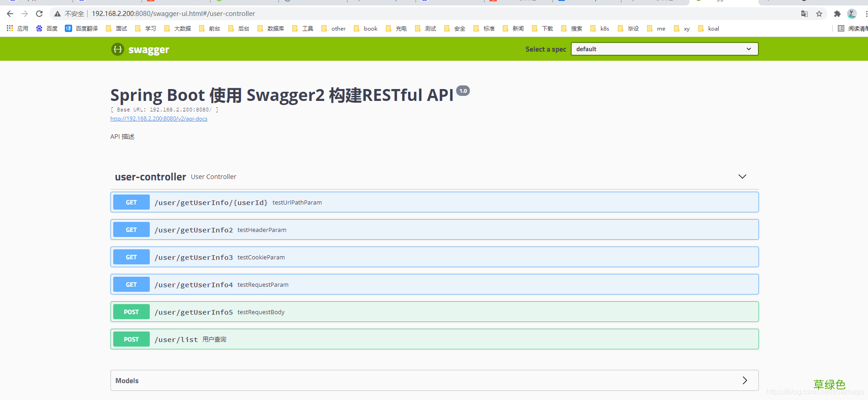Image resolution: width=868 pixels, height=400 pixels.
Task: Expand GET /user/getUserInfo3 testCookieParam operation
Action: 434,257
